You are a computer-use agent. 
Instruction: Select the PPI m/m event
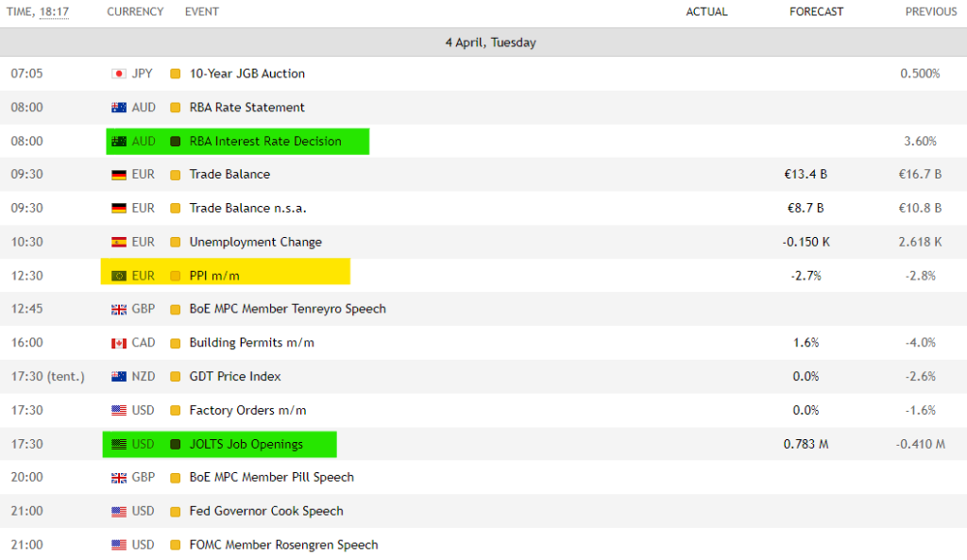click(x=214, y=276)
